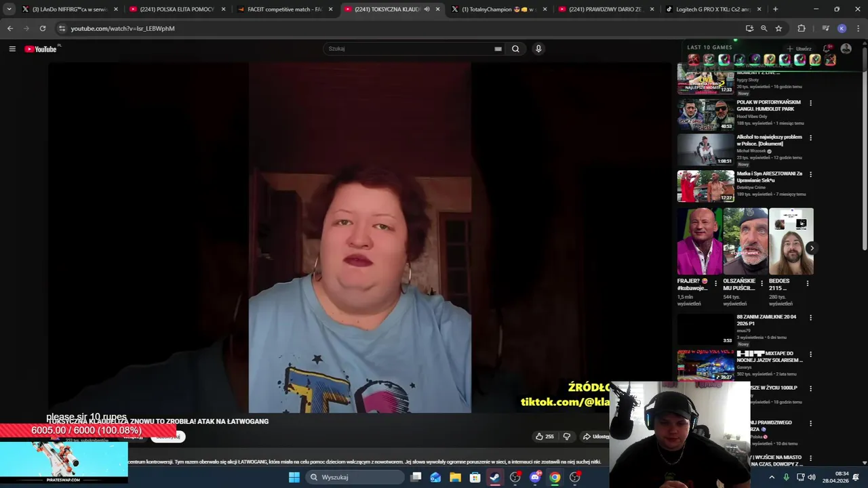Screen dimensions: 868x488
Task: Open the browser extensions puzzle icon
Action: 802,28
